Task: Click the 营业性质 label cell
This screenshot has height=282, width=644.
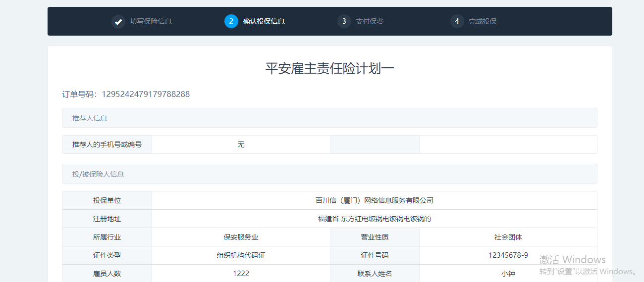Action: 375,237
